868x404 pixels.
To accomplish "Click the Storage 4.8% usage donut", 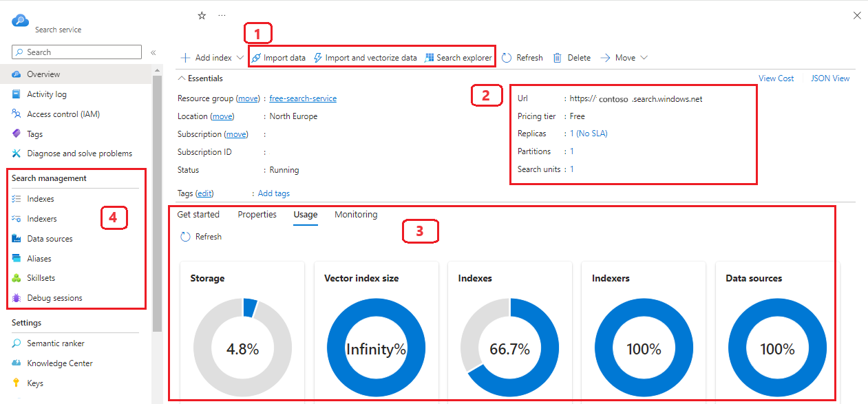I will [243, 349].
